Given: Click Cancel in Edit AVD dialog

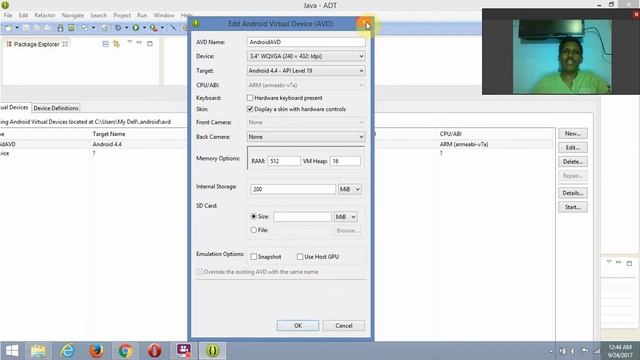Looking at the screenshot, I should click(x=344, y=326).
